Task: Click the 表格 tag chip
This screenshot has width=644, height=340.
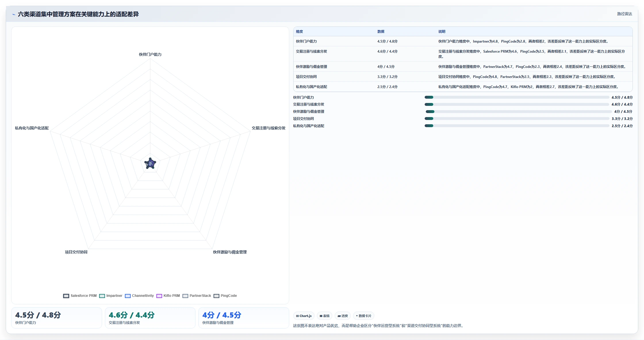Action: (x=325, y=316)
